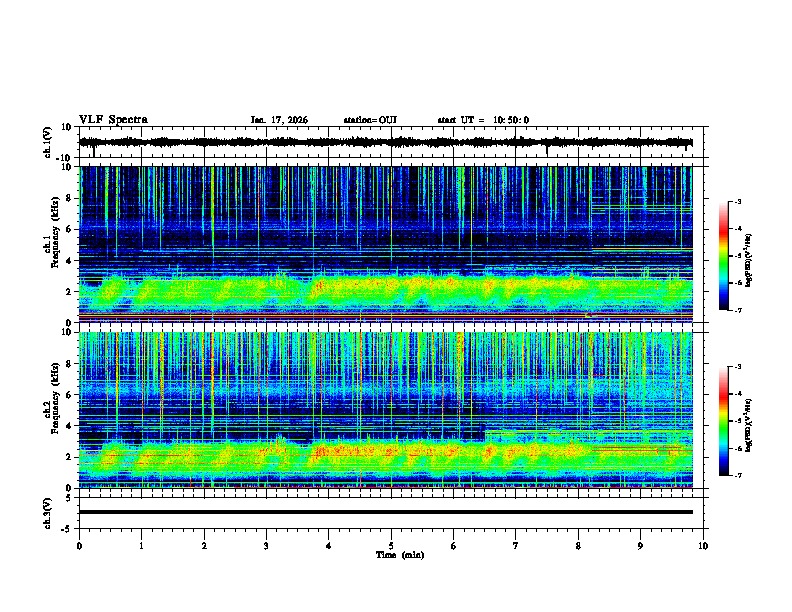Click the "-7" label on ch.2 color bar
Image resolution: width=792 pixels, height=612 pixels.
737,475
